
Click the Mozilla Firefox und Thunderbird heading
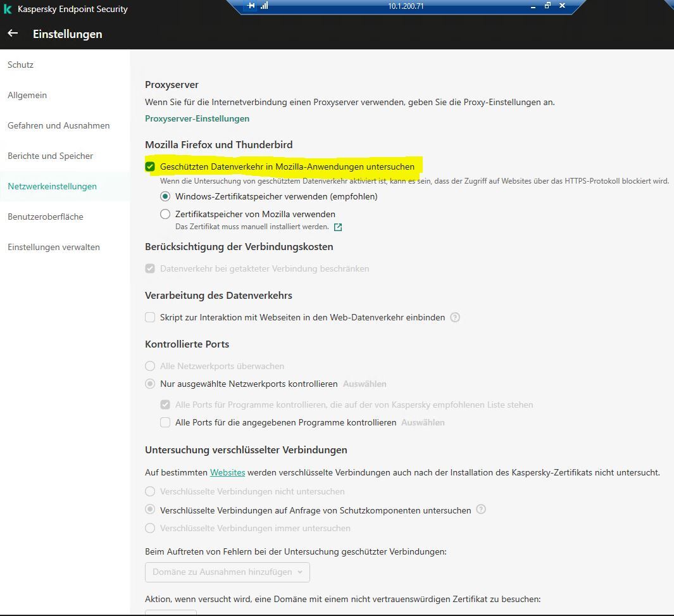(219, 145)
